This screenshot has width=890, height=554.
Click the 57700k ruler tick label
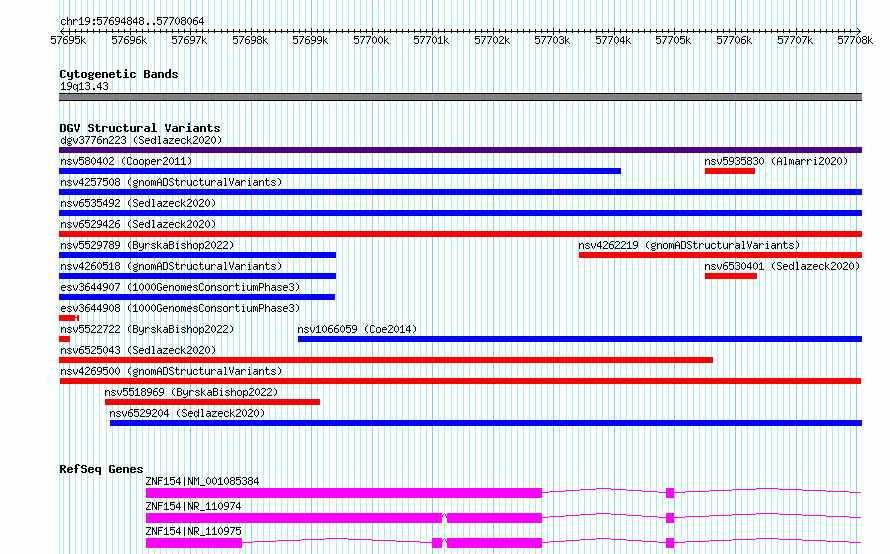371,40
